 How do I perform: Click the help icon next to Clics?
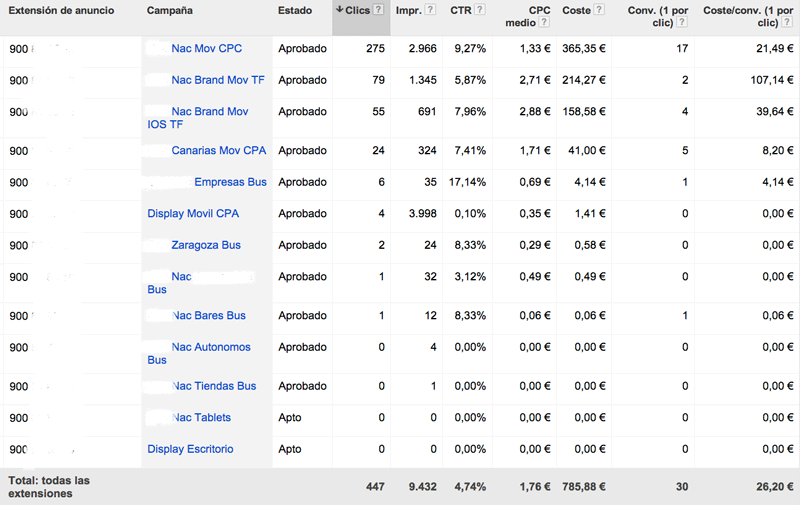click(379, 10)
